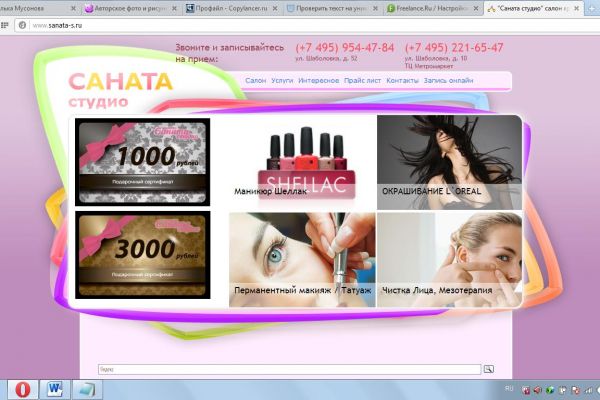
Task: Close the Профайл - Copylancer.ru tab
Action: (275, 8)
